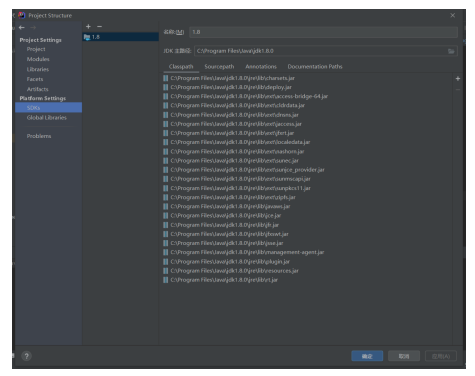This screenshot has width=475, height=376.
Task: Add classpath entry with plus icon
Action: click(x=458, y=79)
